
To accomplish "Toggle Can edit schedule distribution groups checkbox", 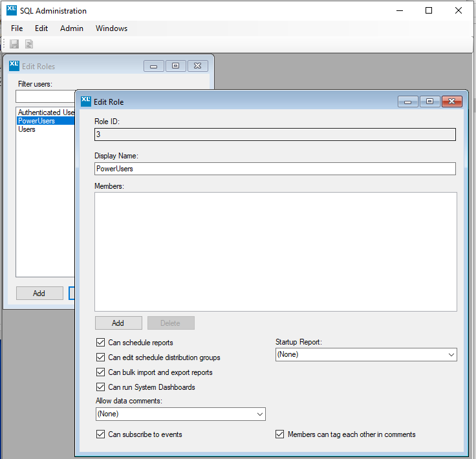I will coord(100,358).
